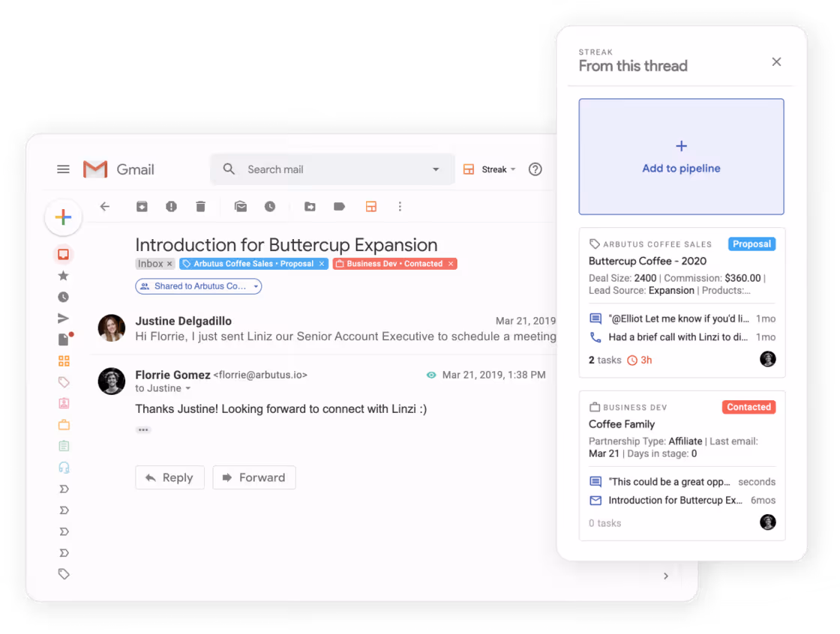Mark thread as unread

click(241, 206)
